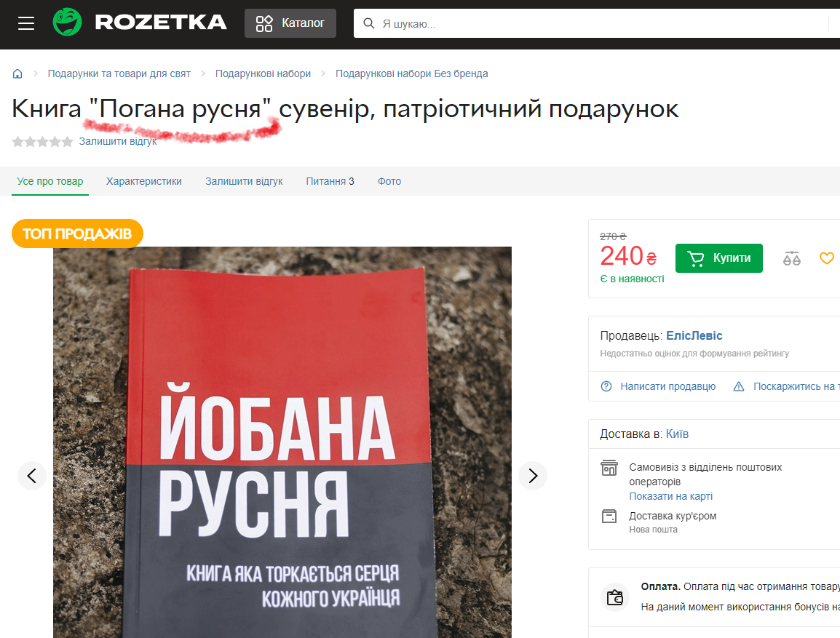
Task: Click the star rating to rate
Action: click(x=42, y=142)
